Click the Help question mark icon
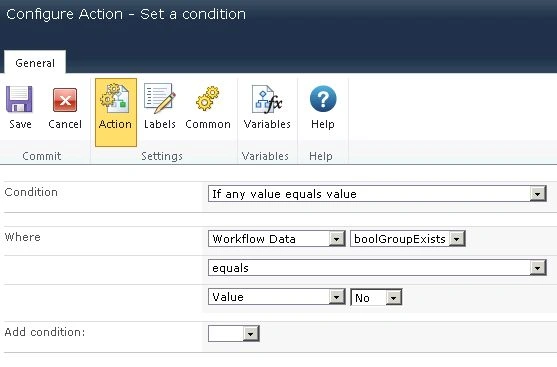The image size is (557, 367). 323,99
